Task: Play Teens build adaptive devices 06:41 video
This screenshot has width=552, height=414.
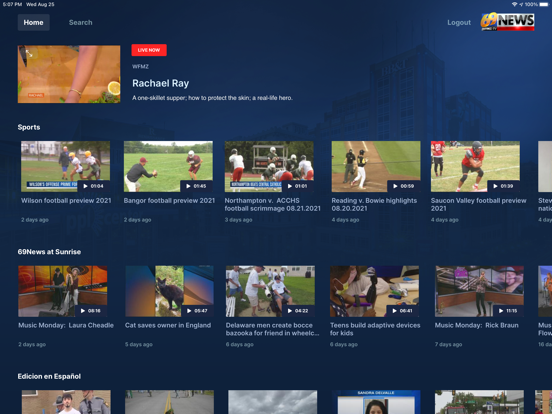Action: (403, 310)
